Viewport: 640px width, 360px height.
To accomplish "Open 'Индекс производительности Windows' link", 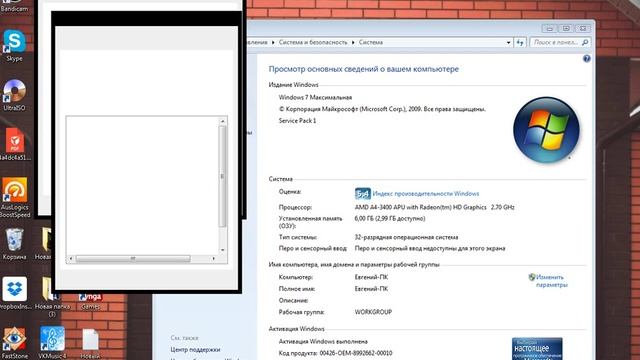I will [426, 194].
